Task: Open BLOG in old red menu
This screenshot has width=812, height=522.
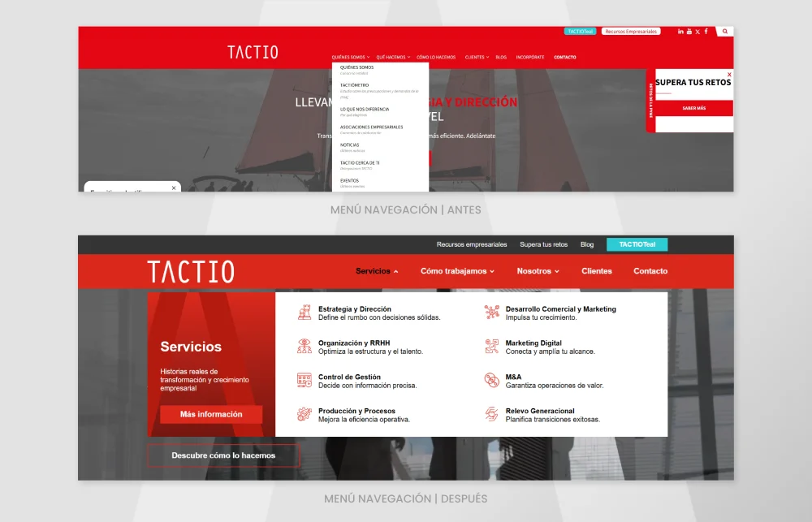Action: [x=501, y=58]
